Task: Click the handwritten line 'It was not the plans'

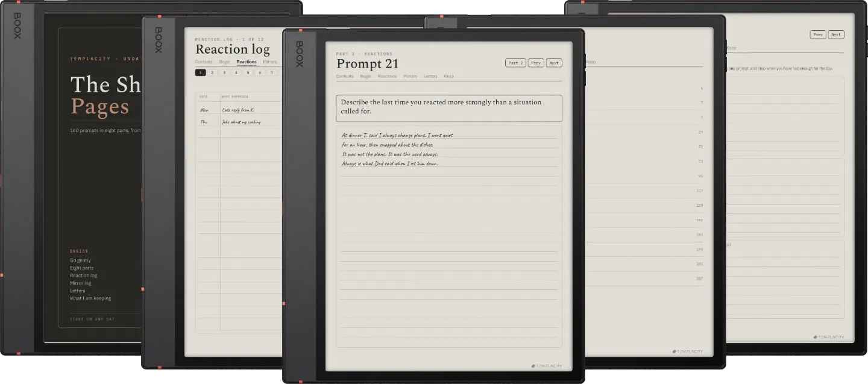Action: pos(389,154)
